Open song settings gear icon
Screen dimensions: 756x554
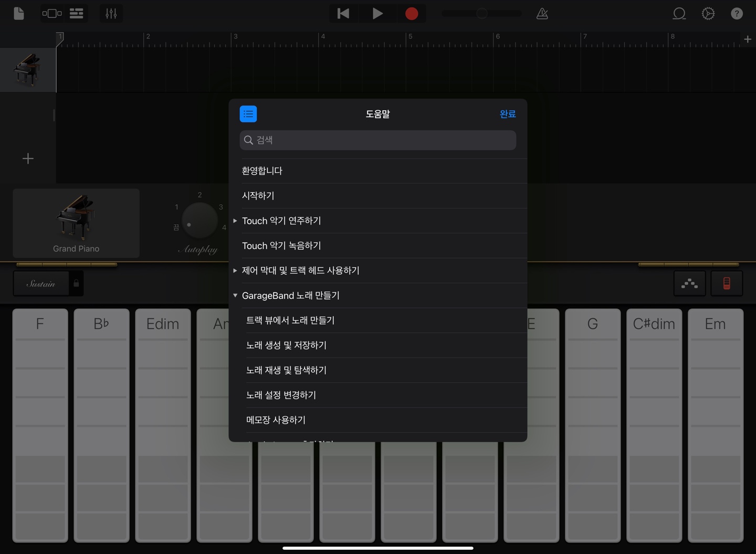click(708, 13)
